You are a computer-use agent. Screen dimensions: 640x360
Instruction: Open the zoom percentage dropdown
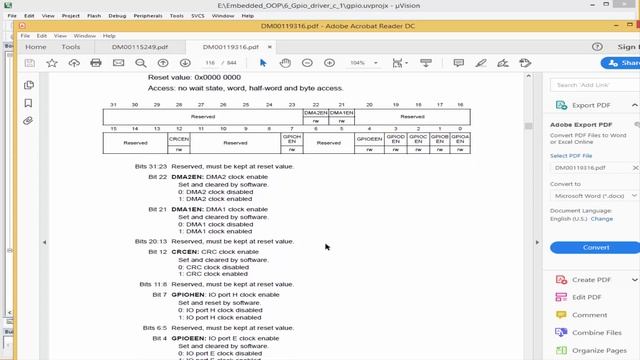376,63
